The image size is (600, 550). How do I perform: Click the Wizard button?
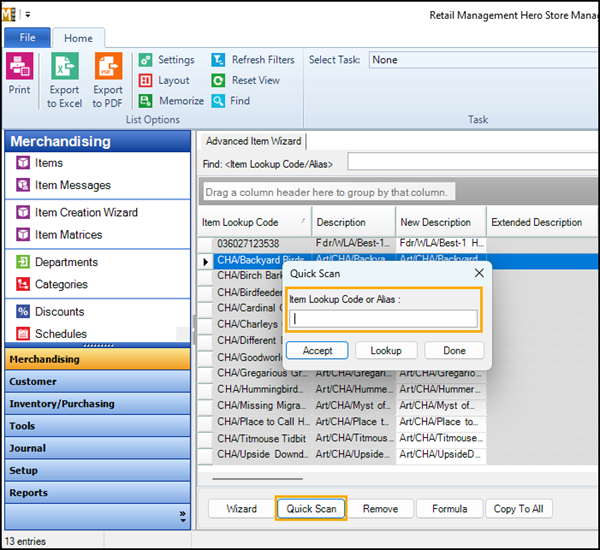(241, 509)
